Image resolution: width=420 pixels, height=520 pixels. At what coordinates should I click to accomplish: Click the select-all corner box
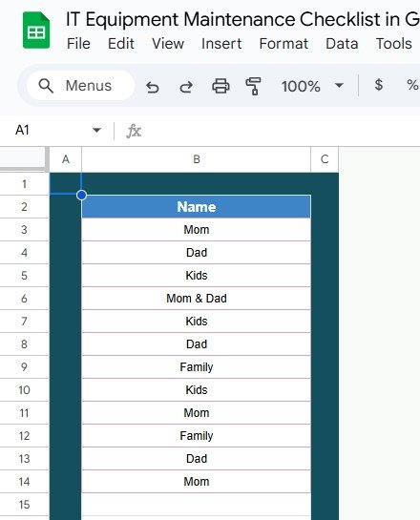coord(24,159)
